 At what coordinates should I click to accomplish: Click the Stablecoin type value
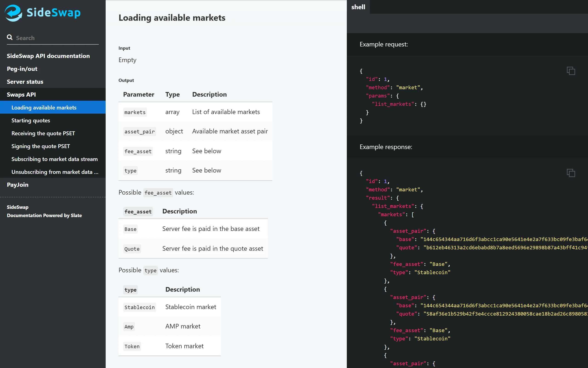139,307
